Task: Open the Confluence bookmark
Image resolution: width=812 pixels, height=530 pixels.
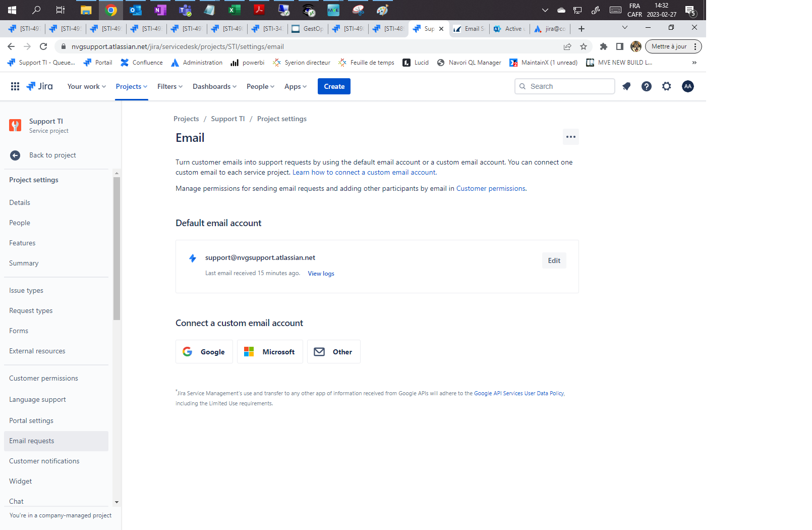Action: [141, 62]
